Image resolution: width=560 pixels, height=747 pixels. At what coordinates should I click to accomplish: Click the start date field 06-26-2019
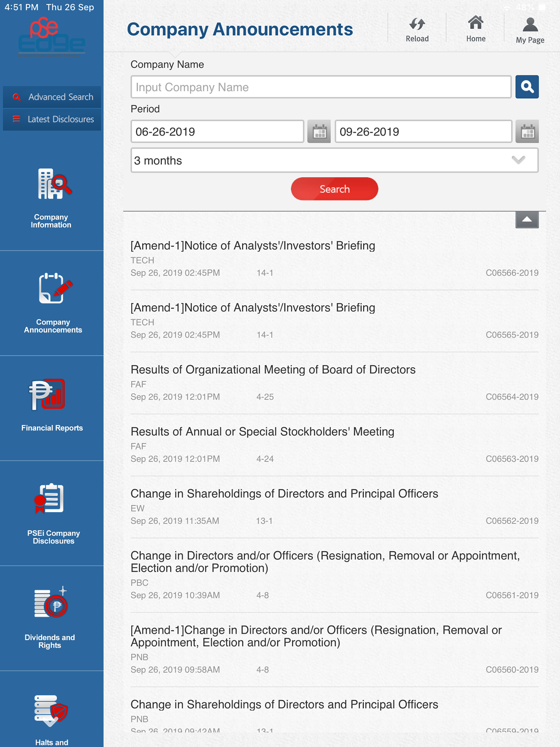217,131
